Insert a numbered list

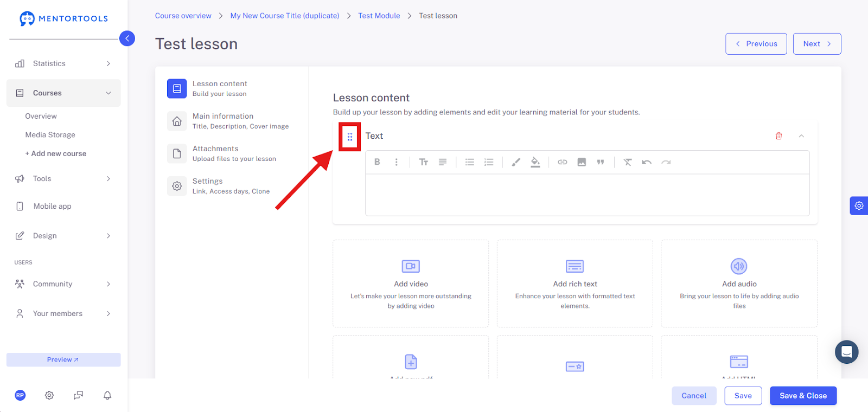pos(489,162)
